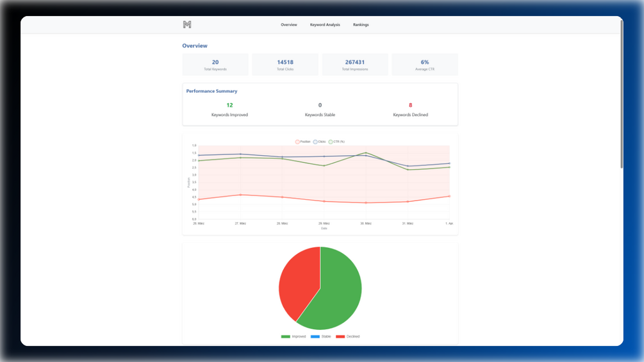644x362 pixels.
Task: Go to the Rankings tab
Action: [361, 24]
